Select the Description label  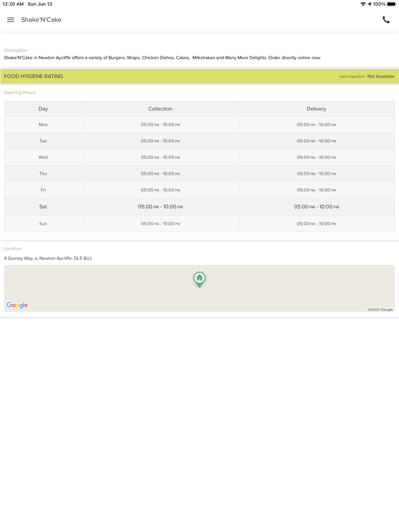tap(15, 50)
